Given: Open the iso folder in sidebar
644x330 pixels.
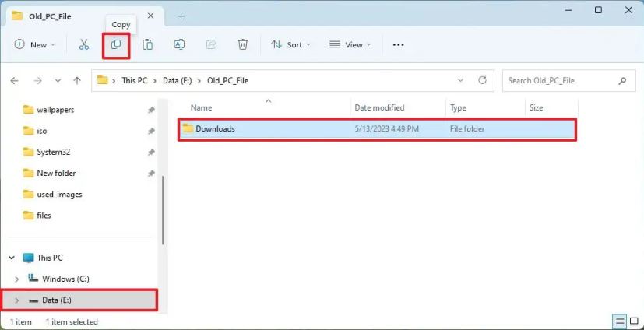Looking at the screenshot, I should click(x=42, y=131).
